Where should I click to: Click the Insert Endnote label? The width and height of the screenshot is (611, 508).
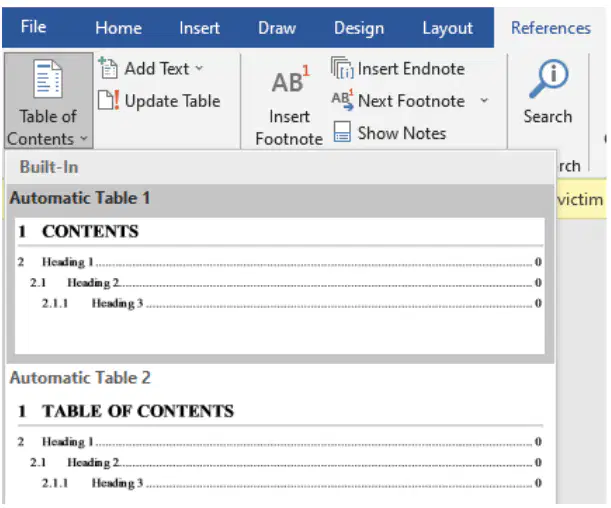click(x=411, y=69)
